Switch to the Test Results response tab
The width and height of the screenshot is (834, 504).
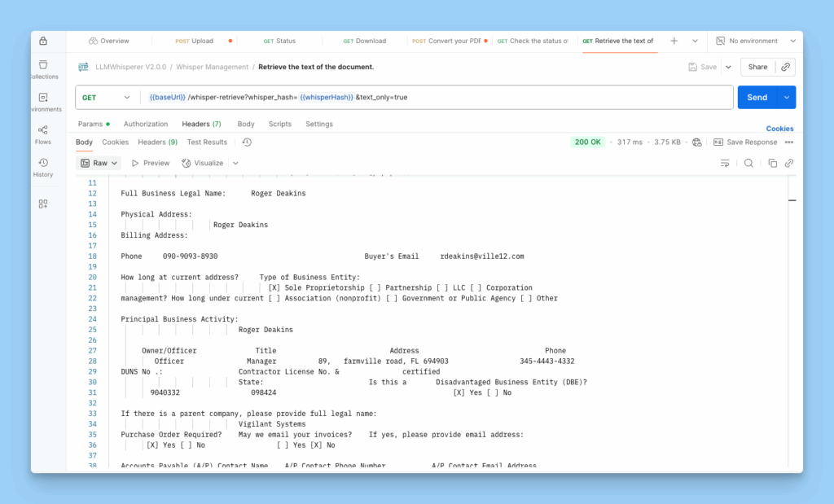(207, 142)
